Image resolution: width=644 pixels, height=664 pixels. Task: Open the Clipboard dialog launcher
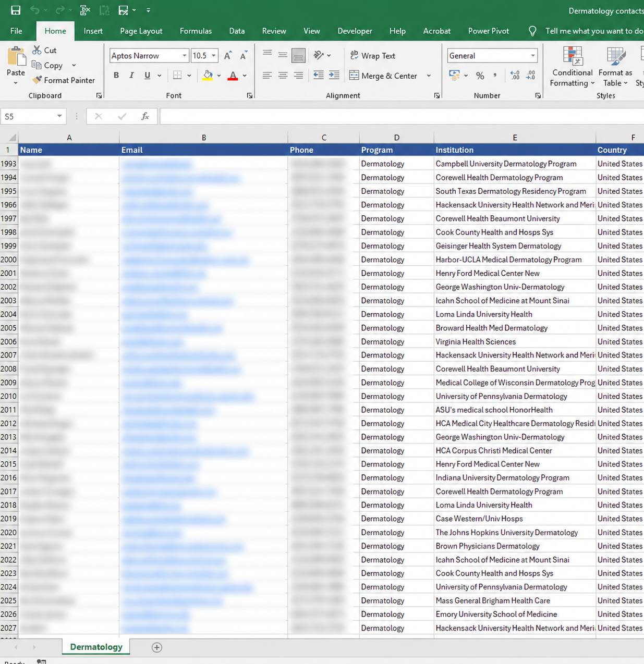point(99,96)
